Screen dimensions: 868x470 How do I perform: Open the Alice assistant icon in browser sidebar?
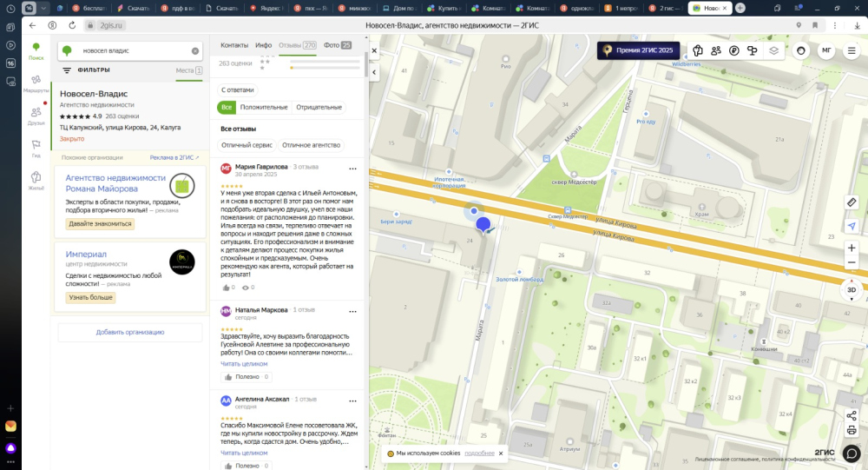pyautogui.click(x=10, y=447)
